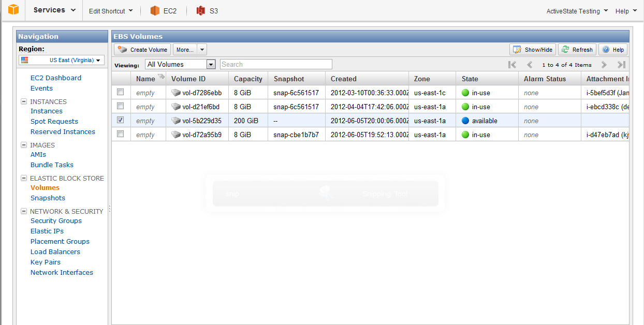Image resolution: width=644 pixels, height=325 pixels.
Task: Sort by Zone column header
Action: [422, 79]
